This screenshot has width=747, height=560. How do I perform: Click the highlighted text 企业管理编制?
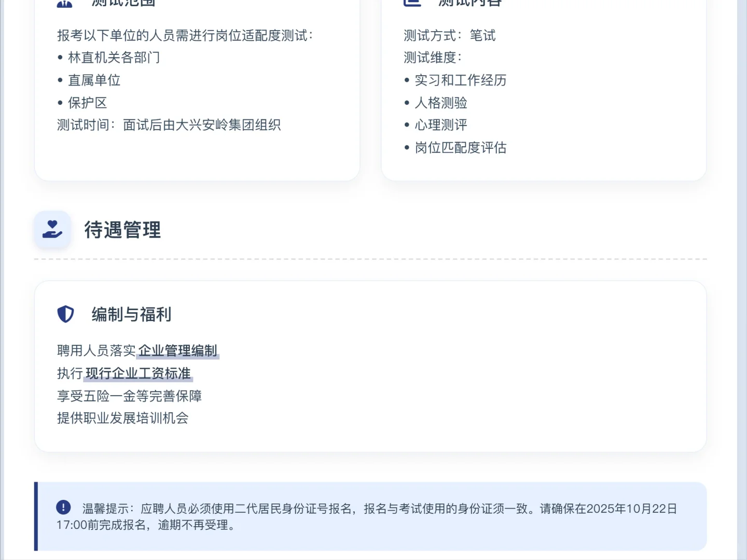178,351
